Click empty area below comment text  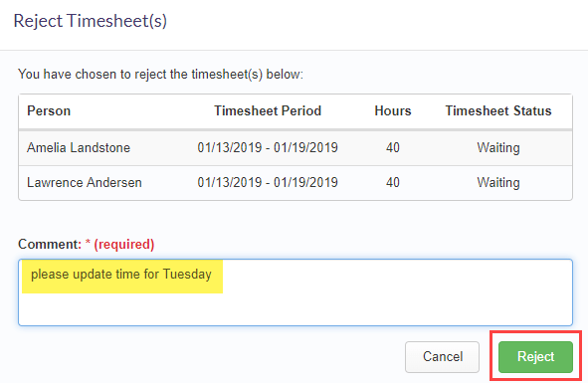[295, 309]
